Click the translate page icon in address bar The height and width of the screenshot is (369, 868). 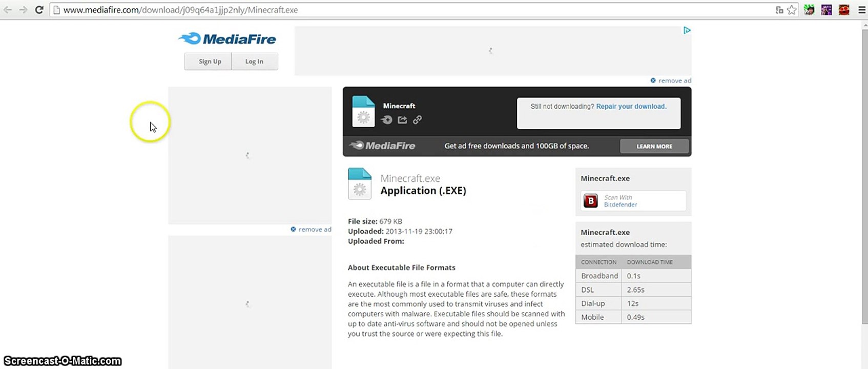(x=779, y=10)
